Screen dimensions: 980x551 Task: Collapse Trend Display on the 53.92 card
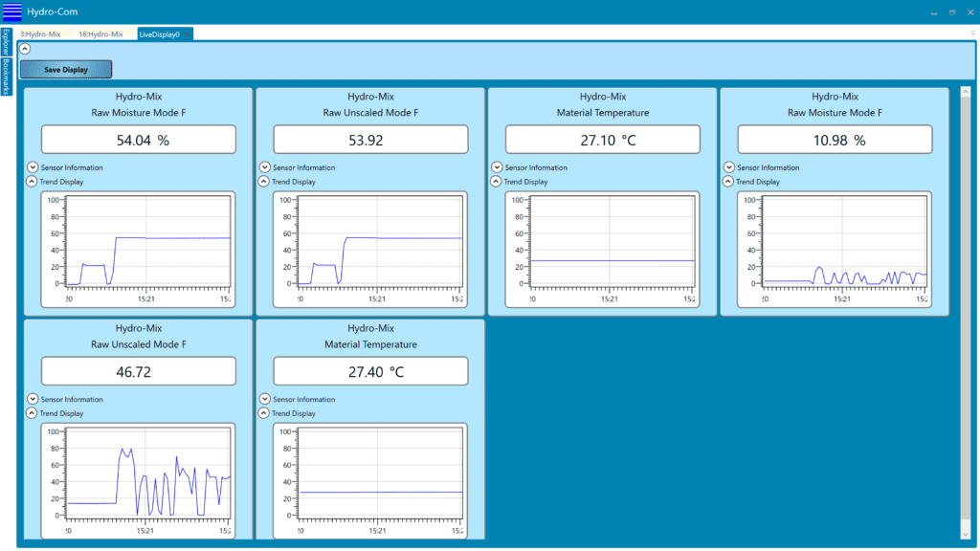click(263, 181)
